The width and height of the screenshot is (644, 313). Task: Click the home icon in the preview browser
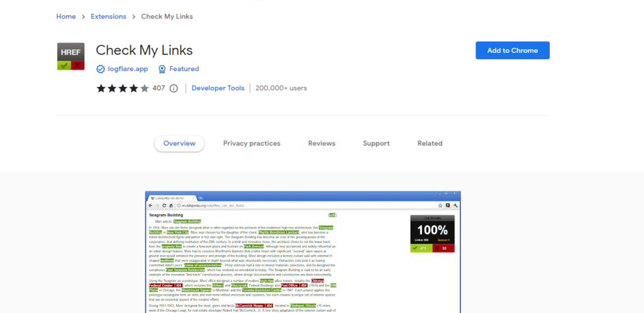[171, 205]
